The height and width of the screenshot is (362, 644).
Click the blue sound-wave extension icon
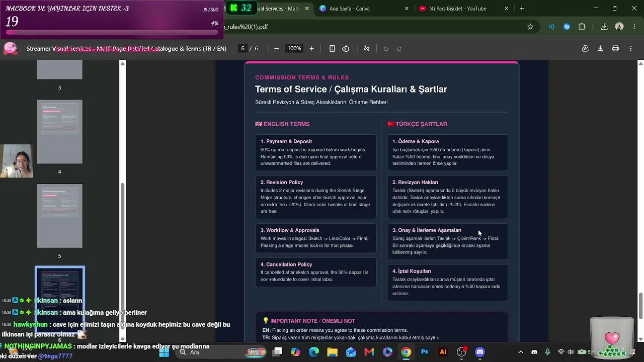click(551, 27)
